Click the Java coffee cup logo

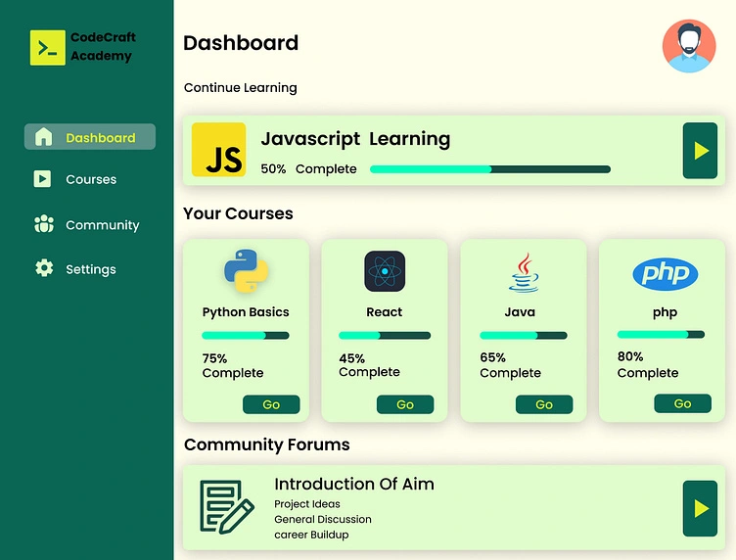point(524,273)
